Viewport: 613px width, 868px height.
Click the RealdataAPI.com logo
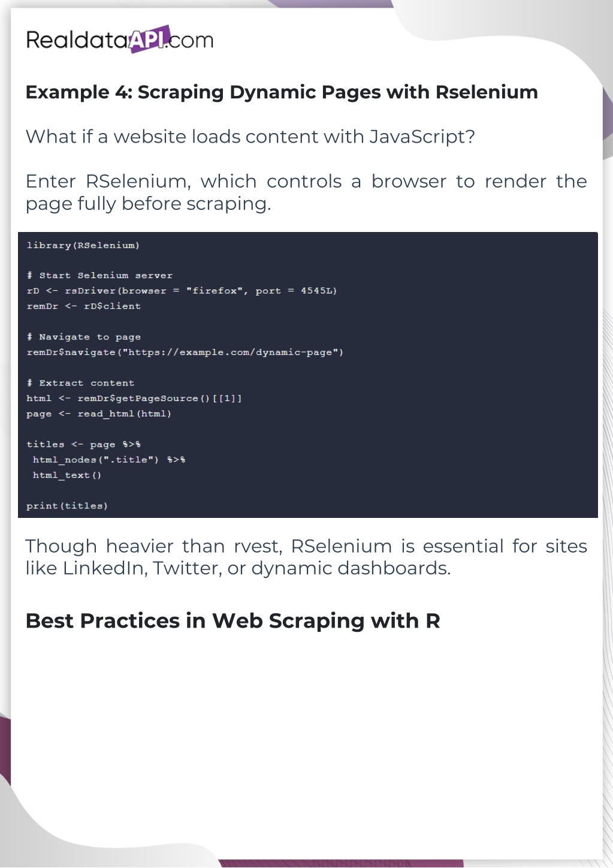pos(119,40)
